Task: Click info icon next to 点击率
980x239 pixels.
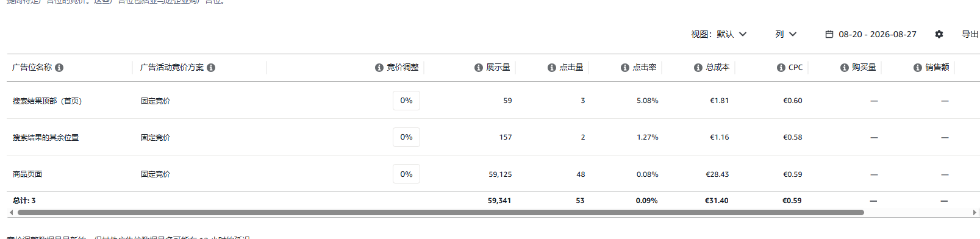Action: point(625,68)
